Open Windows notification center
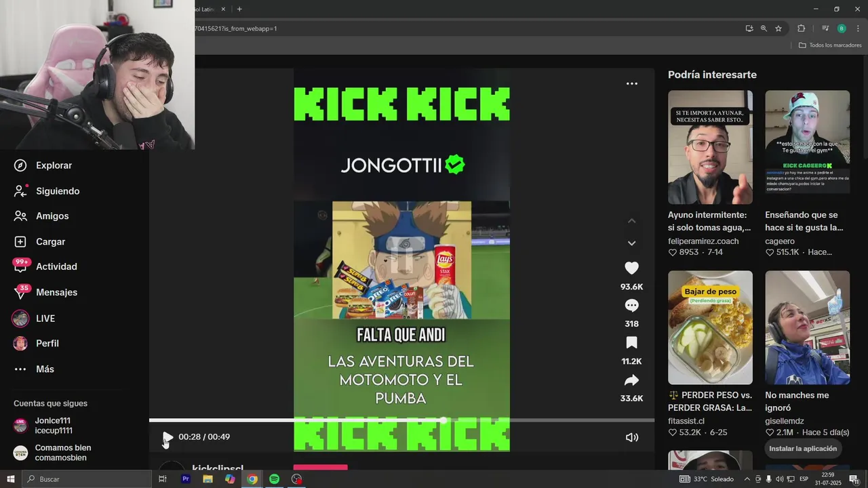Screen dimensions: 868x488 [853, 479]
